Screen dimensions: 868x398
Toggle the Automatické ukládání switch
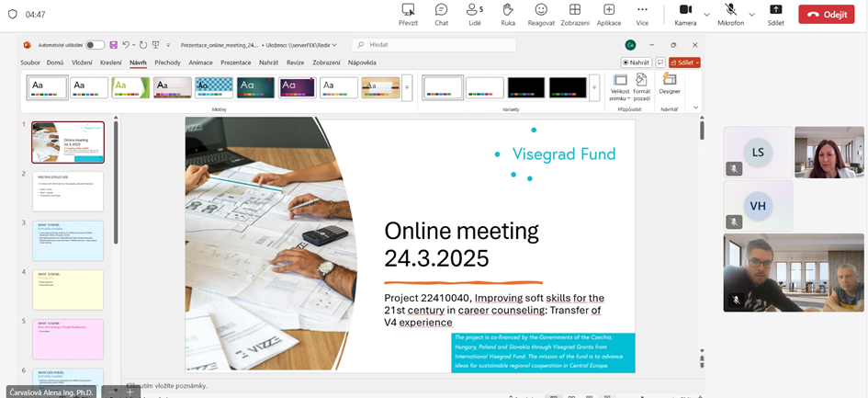(x=95, y=44)
